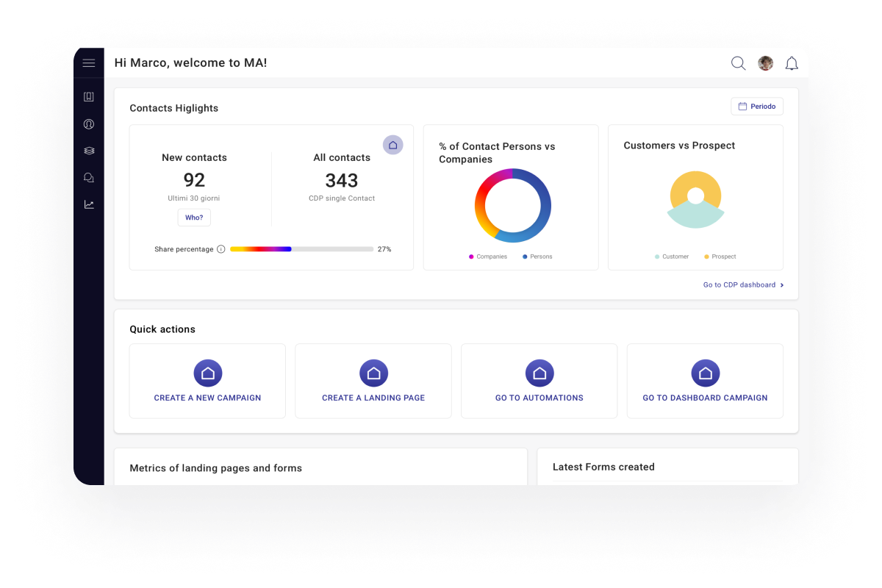
Task: Click the Share percentage info icon
Action: (221, 249)
